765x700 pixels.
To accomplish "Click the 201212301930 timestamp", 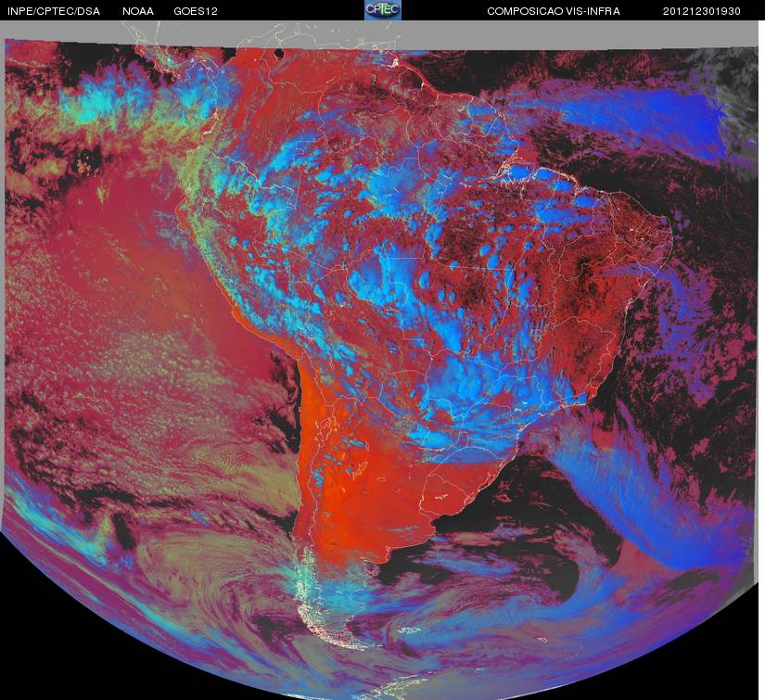I will click(x=702, y=11).
